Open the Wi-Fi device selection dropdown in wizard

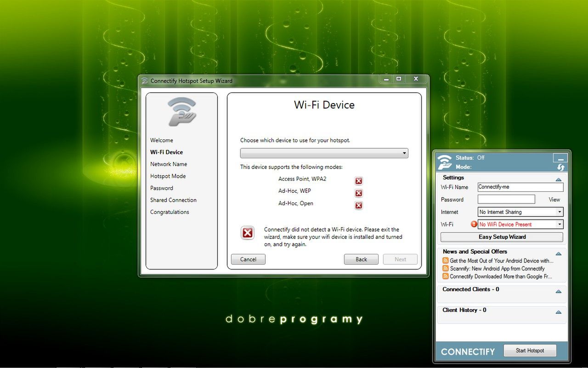324,153
